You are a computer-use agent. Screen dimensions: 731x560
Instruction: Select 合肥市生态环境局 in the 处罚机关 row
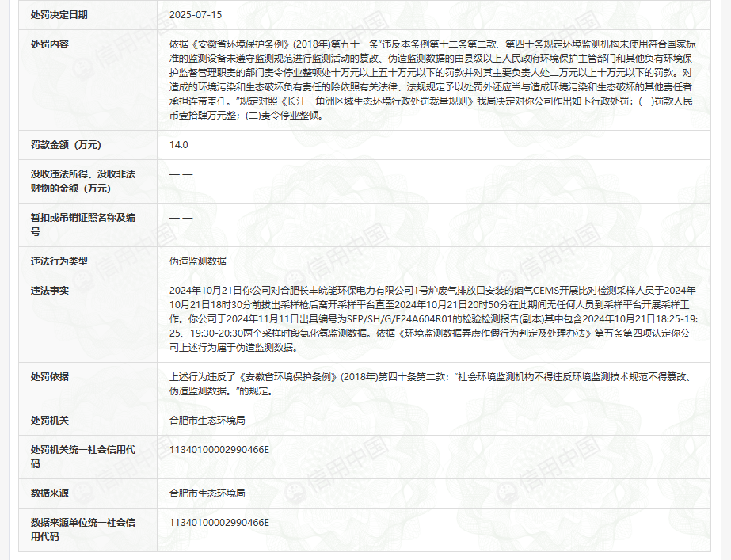click(x=207, y=421)
